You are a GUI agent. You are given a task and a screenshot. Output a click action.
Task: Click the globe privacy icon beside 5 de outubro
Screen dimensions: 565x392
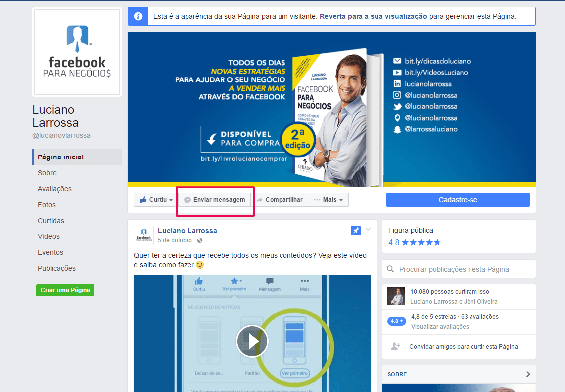[x=200, y=240]
